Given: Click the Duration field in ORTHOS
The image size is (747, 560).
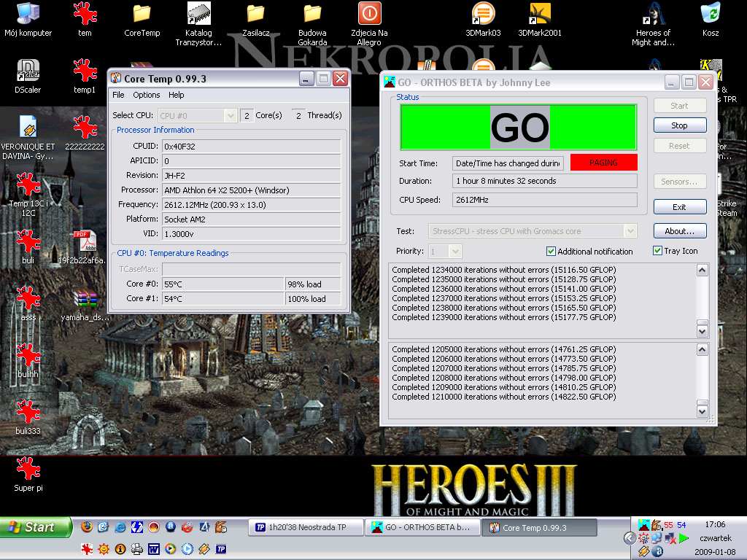Looking at the screenshot, I should (x=544, y=181).
